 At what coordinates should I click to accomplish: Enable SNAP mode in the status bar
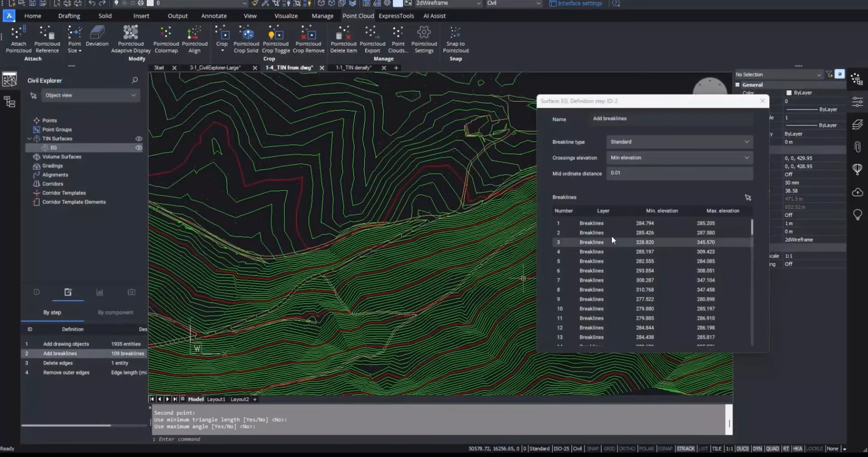[x=592, y=448]
